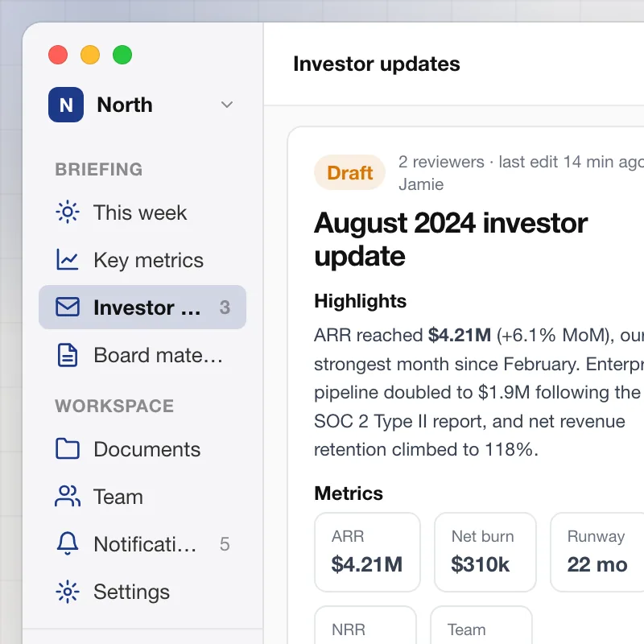Click the yellow minimize window button
The height and width of the screenshot is (644, 644).
(x=90, y=55)
